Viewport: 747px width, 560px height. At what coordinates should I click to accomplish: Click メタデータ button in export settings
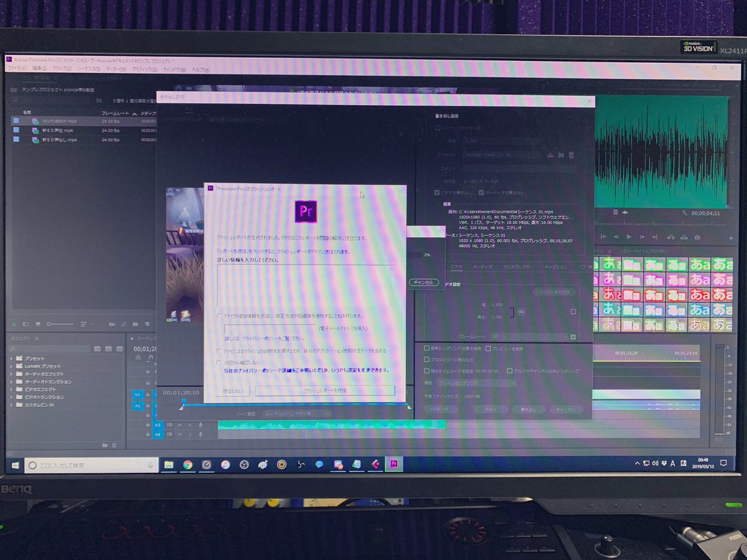point(441,409)
